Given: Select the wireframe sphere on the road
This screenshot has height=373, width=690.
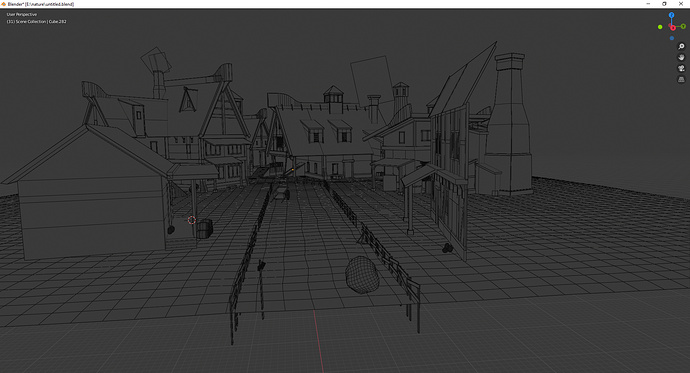Looking at the screenshot, I should point(362,275).
